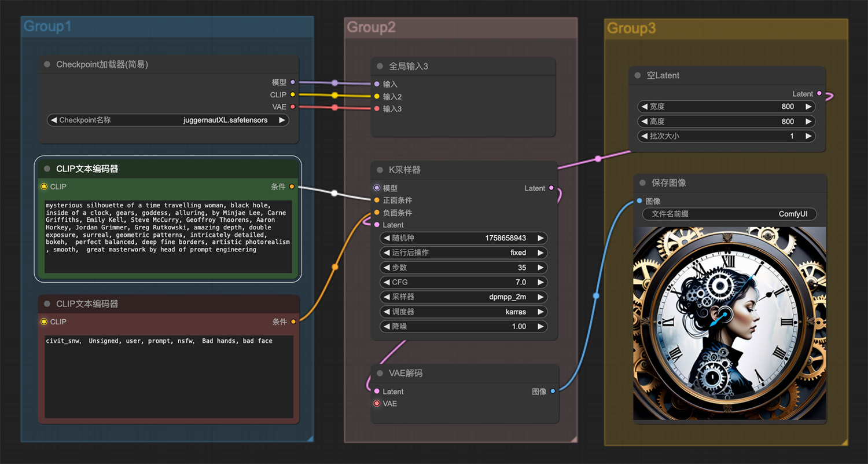
Task: Collapse the green CLIP文本编码器 node via its title dot
Action: (47, 169)
